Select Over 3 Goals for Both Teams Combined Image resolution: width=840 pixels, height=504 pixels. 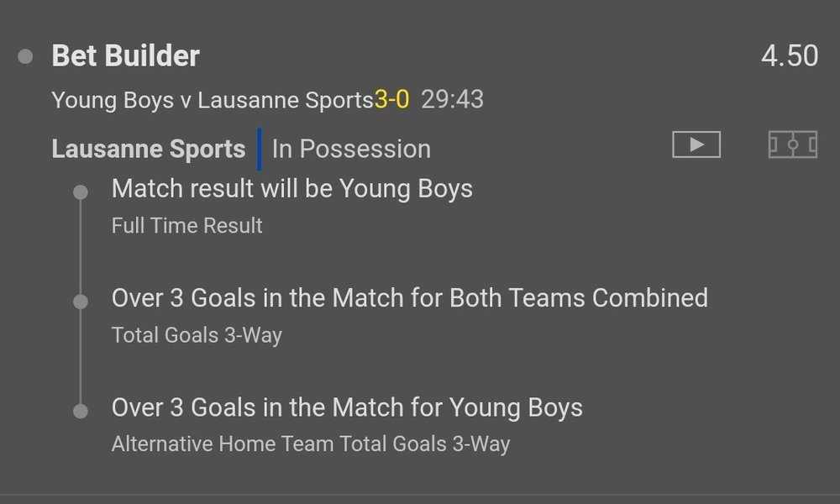(409, 298)
